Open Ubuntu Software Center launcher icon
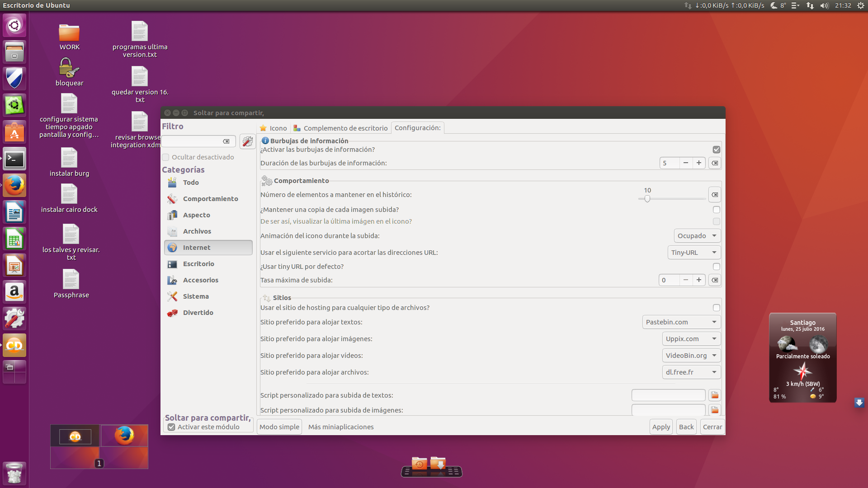Screen dimensions: 868x488 point(14,132)
